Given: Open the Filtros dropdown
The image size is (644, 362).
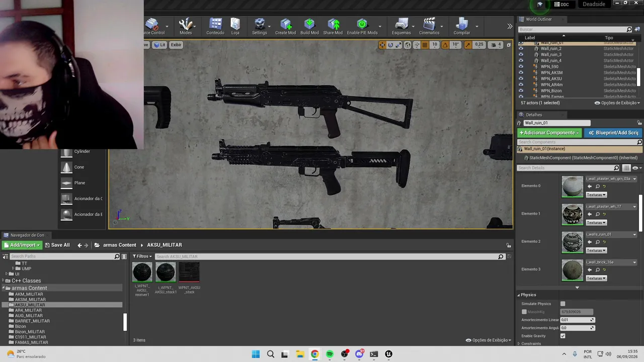Looking at the screenshot, I should 143,256.
